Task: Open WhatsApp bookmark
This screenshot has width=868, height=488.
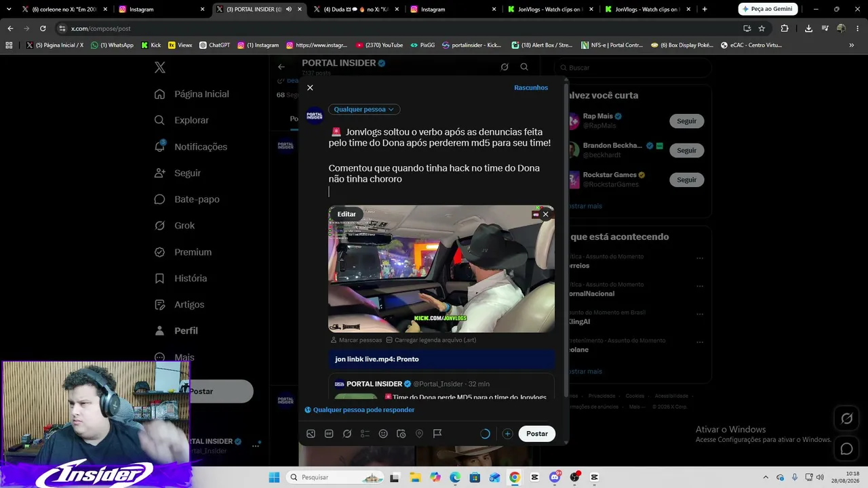Action: [113, 45]
